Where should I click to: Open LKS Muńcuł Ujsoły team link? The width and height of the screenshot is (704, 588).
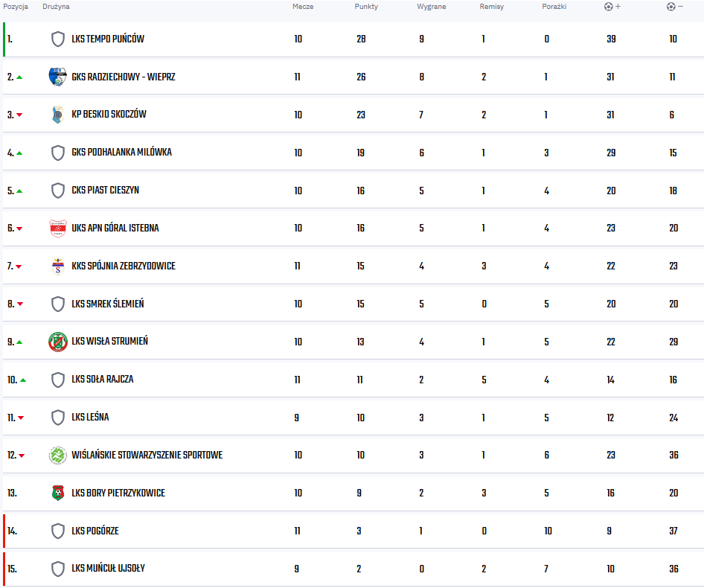[108, 569]
